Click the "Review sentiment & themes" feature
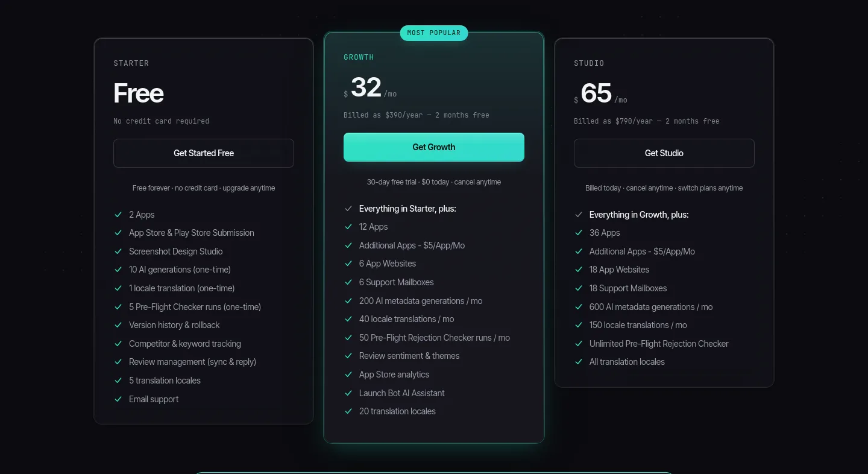Viewport: 868px width, 474px height. tap(409, 356)
